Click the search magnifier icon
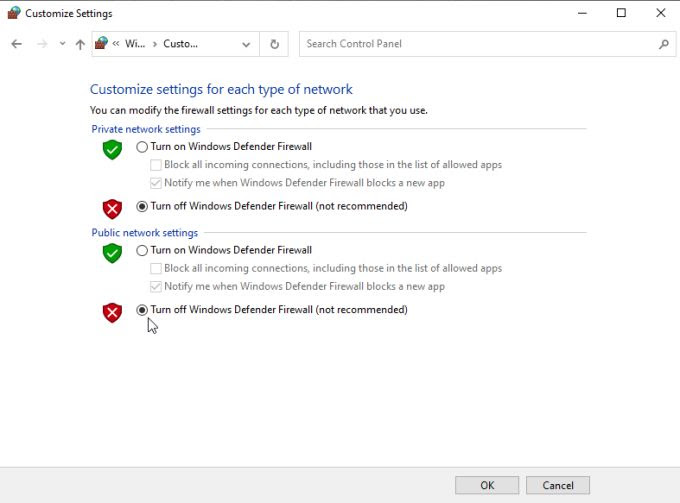The height and width of the screenshot is (503, 680). (x=663, y=44)
